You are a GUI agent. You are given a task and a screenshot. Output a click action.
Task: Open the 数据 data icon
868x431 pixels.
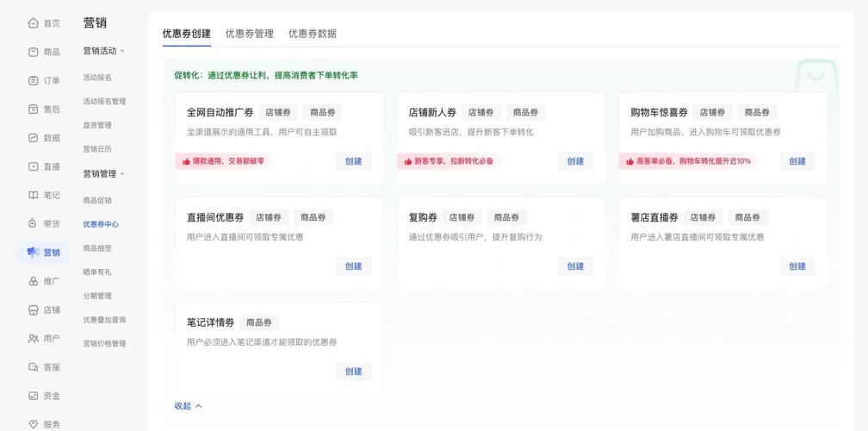pos(34,138)
